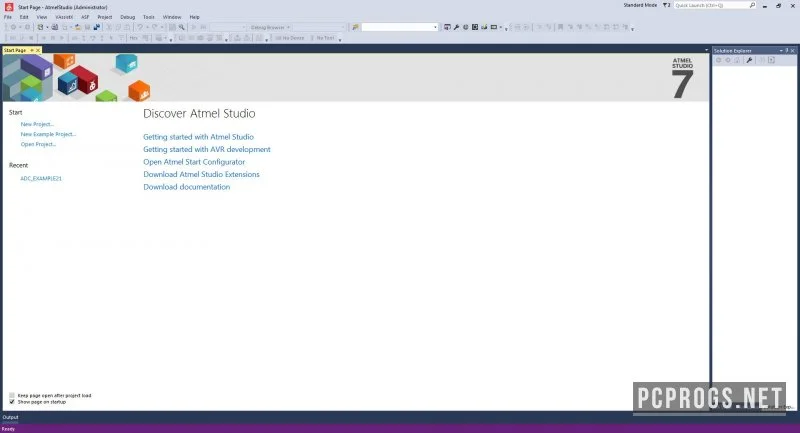Open the VAssistX menu
The width and height of the screenshot is (800, 433).
point(64,17)
